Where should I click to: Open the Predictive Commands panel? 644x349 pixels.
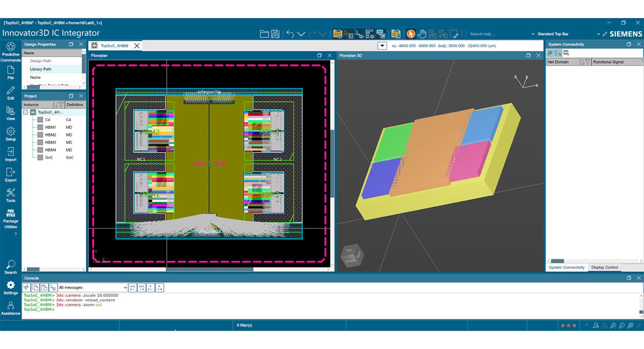[10, 52]
